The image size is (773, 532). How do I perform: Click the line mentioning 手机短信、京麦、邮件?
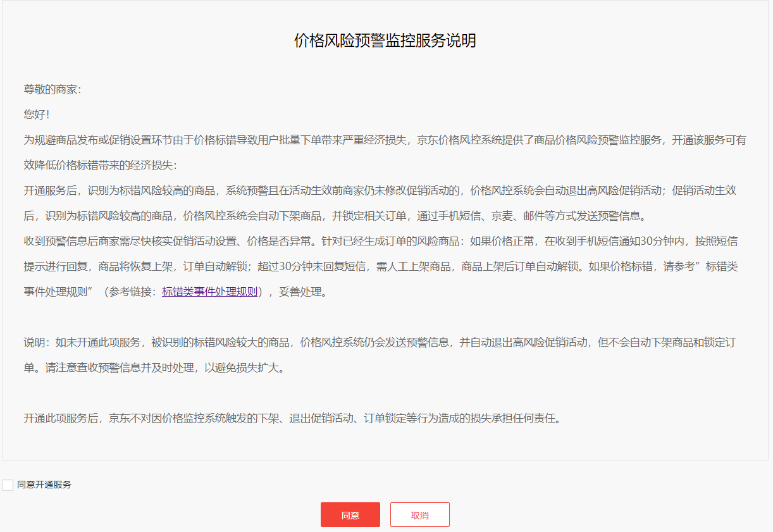click(335, 216)
